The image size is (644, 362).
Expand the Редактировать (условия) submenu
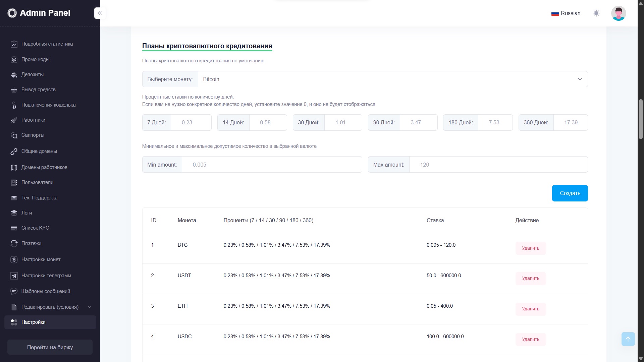click(89, 307)
